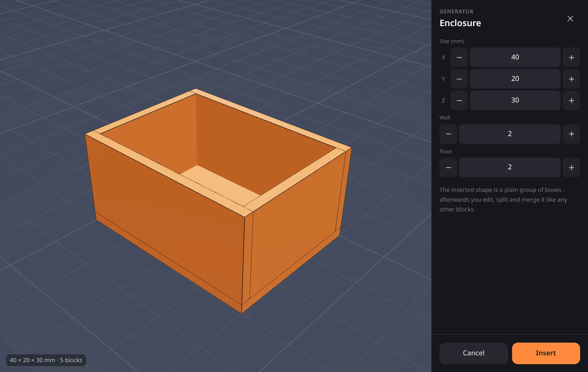Cancel the enclosure generator
Screen dimensions: 588x372
473,353
